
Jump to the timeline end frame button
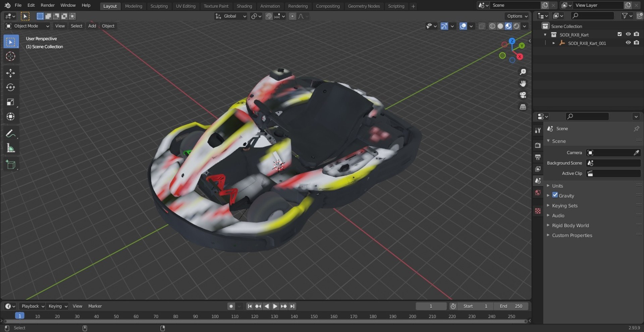[292, 306]
